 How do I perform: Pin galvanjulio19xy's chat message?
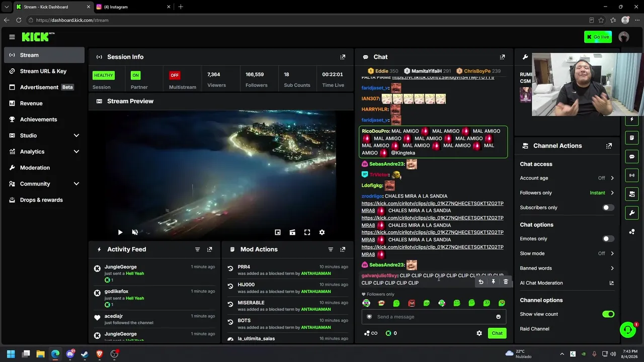click(493, 282)
